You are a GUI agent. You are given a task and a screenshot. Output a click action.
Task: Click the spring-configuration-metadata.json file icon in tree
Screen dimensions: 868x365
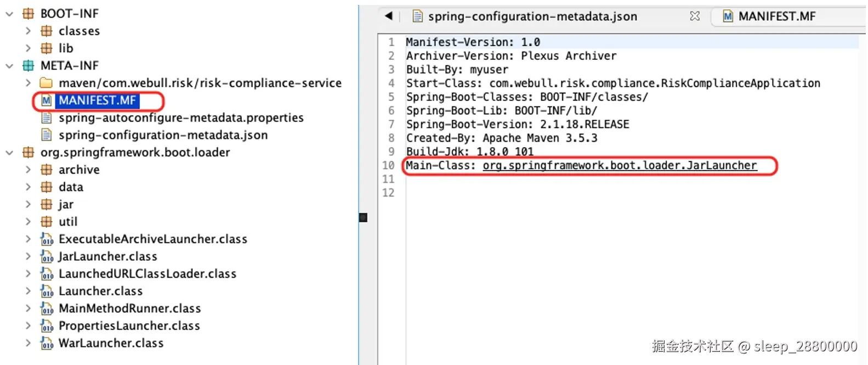[47, 135]
